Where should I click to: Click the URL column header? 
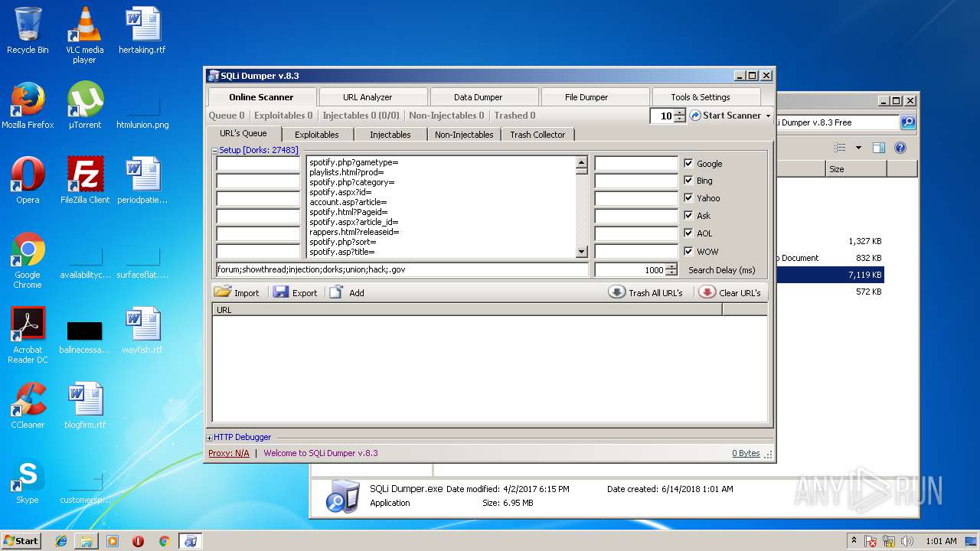(467, 310)
